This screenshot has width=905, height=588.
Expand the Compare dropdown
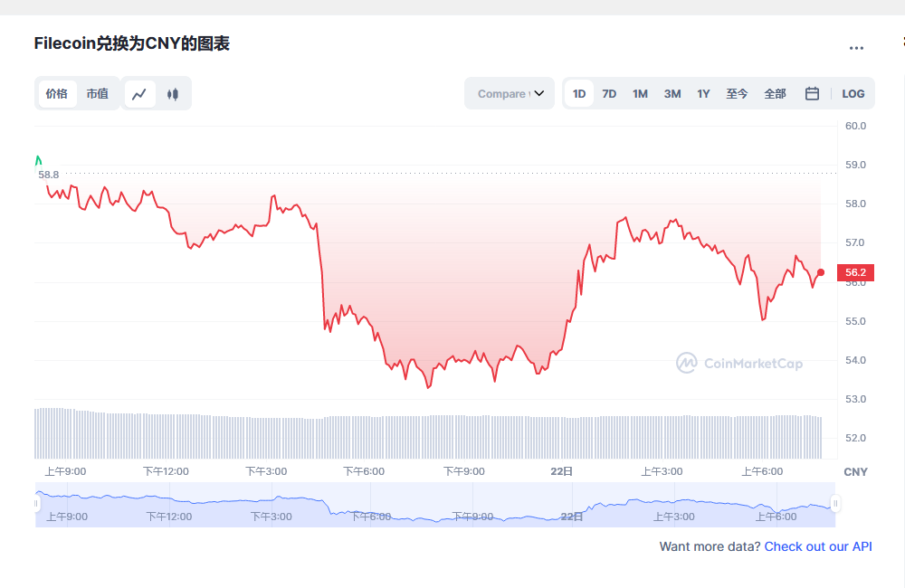[x=510, y=93]
